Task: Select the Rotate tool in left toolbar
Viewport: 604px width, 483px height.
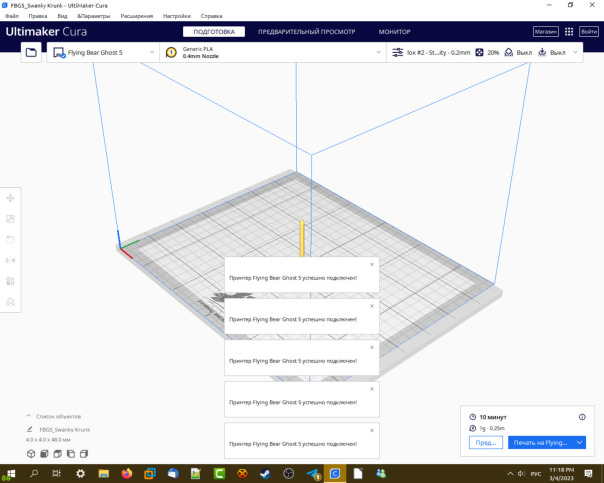Action: click(x=10, y=240)
